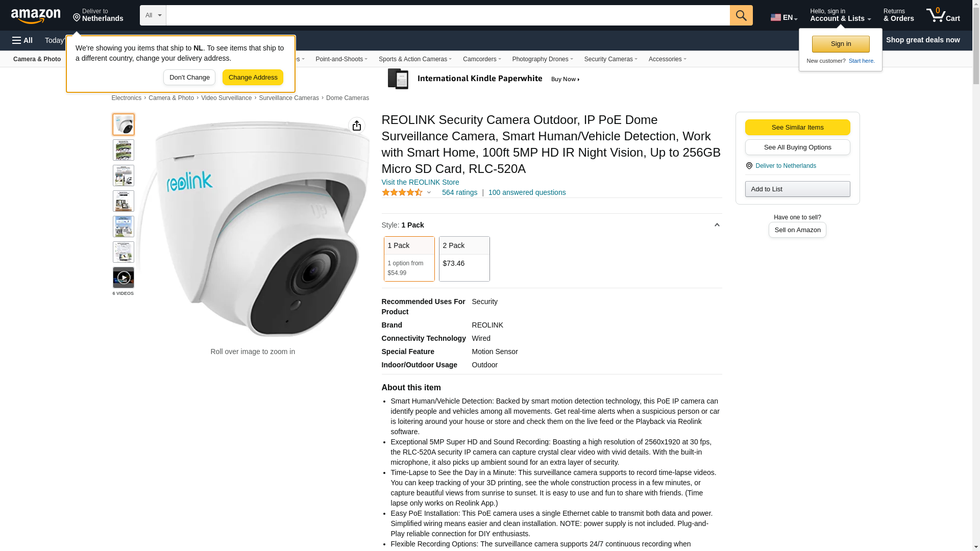Image resolution: width=980 pixels, height=551 pixels.
Task: Select the 2 Pack style option
Action: click(464, 259)
